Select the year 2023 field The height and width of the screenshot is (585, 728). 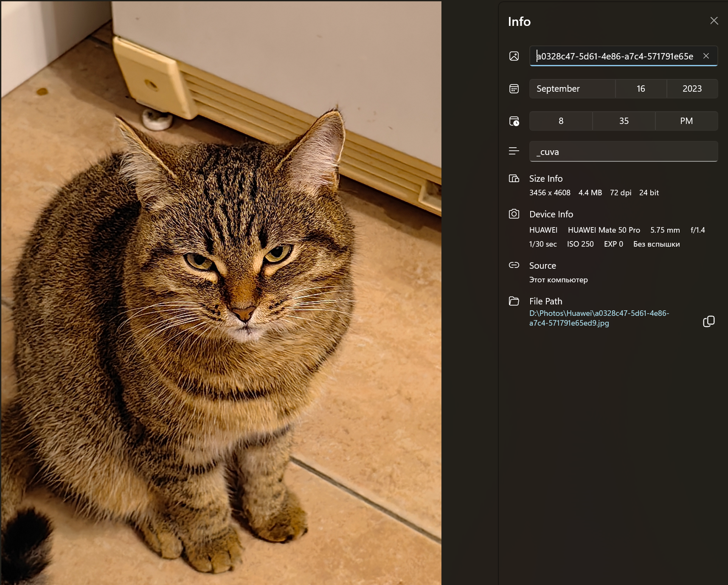point(692,89)
